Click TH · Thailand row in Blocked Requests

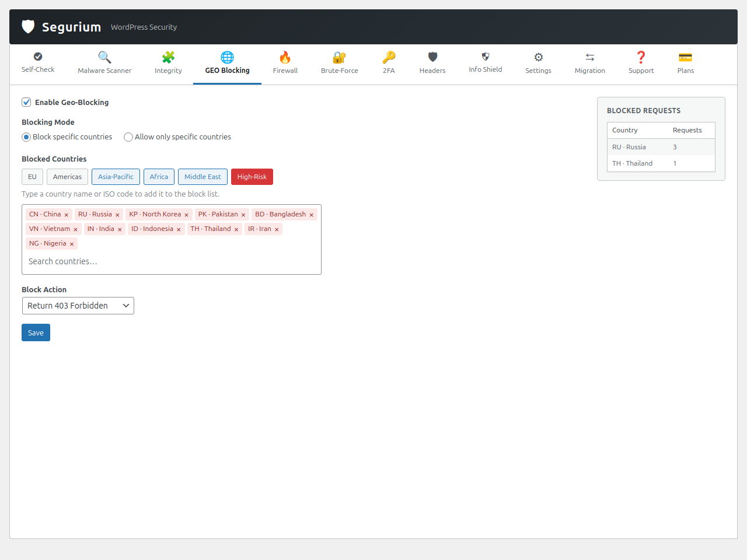661,163
